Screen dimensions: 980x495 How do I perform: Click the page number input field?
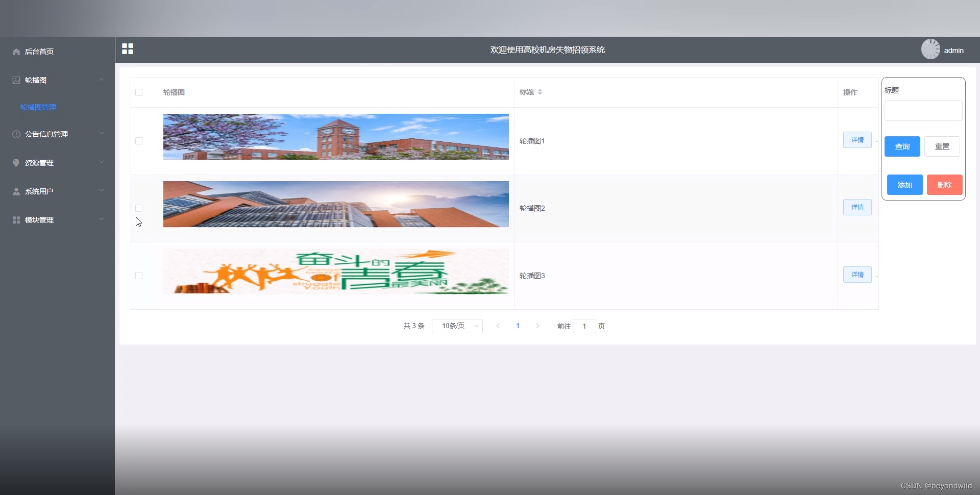(584, 326)
